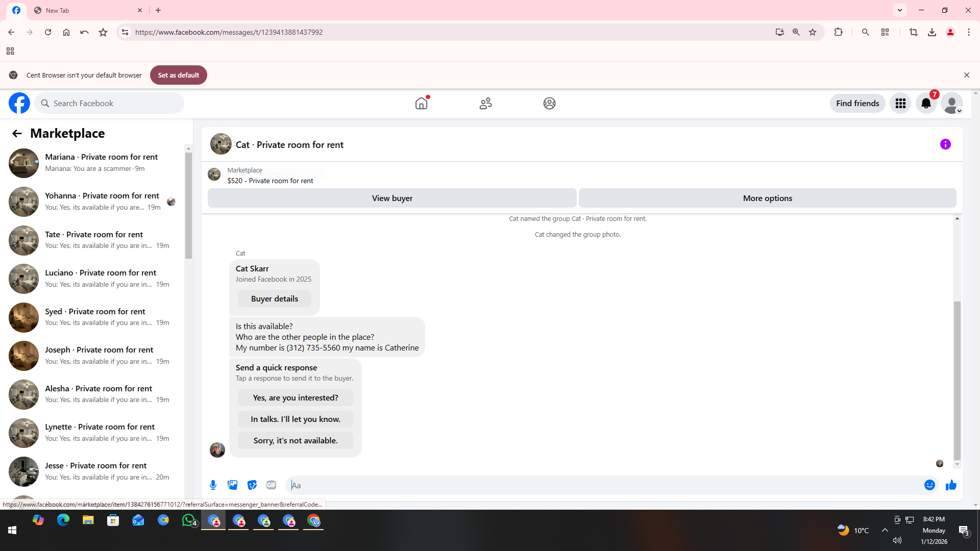Viewport: 980px width, 551px height.
Task: Click the View buyer button
Action: (392, 198)
